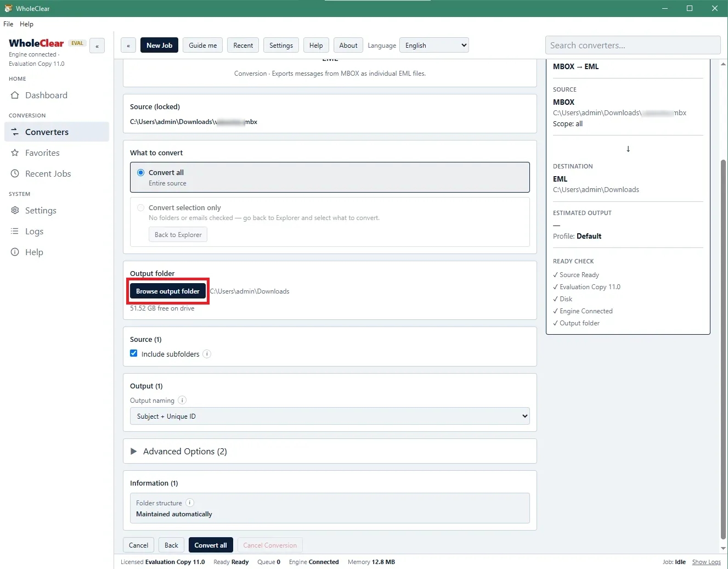This screenshot has height=569, width=728.
Task: Click the Cancel Conversion button
Action: (270, 545)
